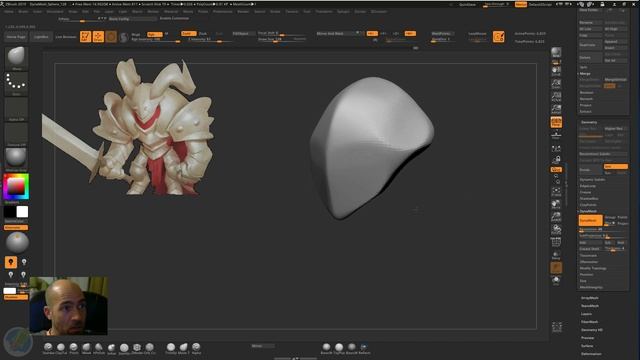Screen dimensions: 640x360
Task: Click the Zoom canvas icon on right shelf
Action: pos(556,84)
